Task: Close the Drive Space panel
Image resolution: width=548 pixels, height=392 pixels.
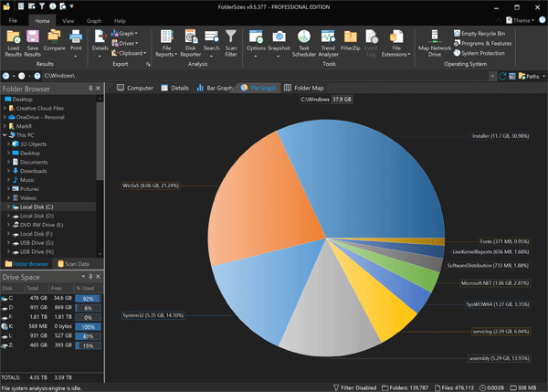Action: pyautogui.click(x=99, y=277)
